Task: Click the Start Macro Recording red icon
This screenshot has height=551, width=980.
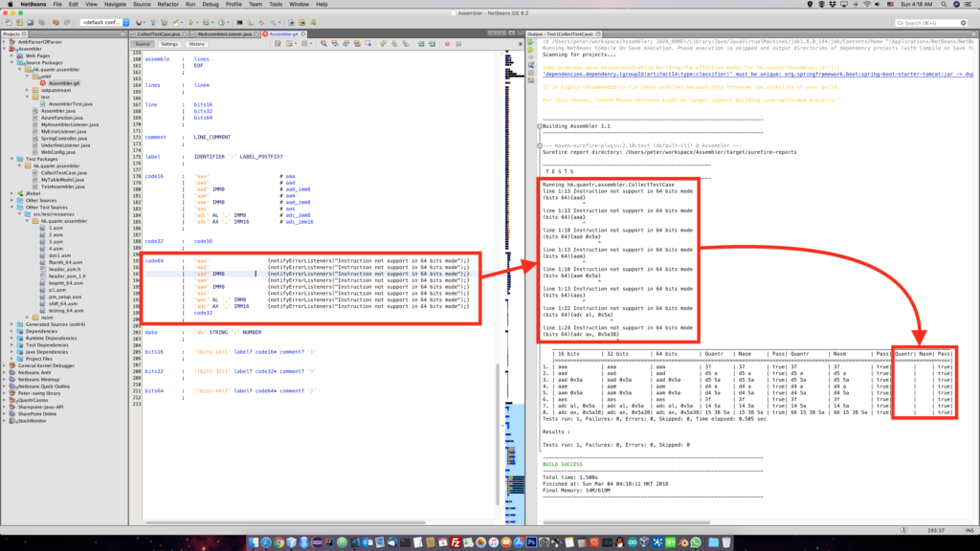Action: (447, 44)
